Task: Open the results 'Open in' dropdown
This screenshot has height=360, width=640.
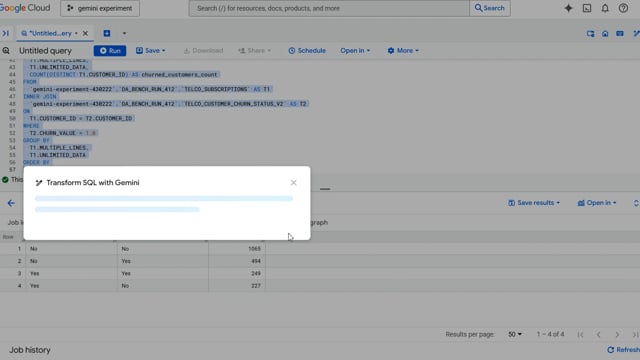Action: (597, 203)
